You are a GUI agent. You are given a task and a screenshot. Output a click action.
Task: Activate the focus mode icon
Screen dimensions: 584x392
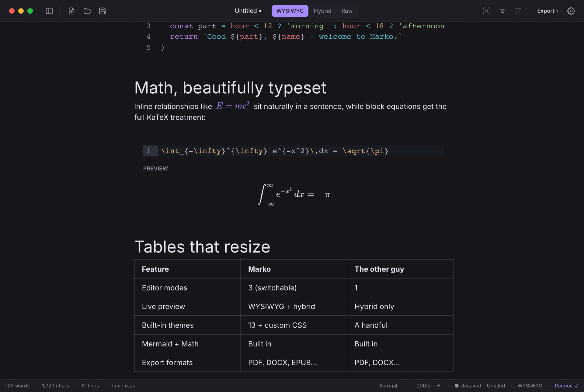(x=487, y=11)
